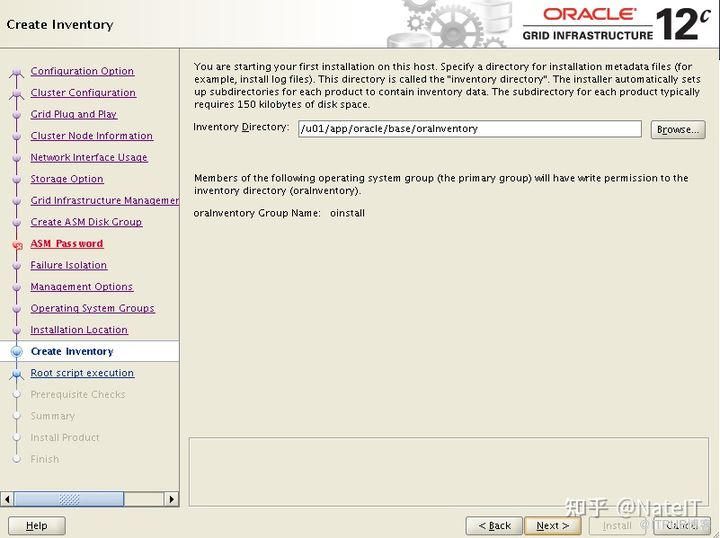Screen dimensions: 720x538
Task: Open Management Options step
Action: 82,287
